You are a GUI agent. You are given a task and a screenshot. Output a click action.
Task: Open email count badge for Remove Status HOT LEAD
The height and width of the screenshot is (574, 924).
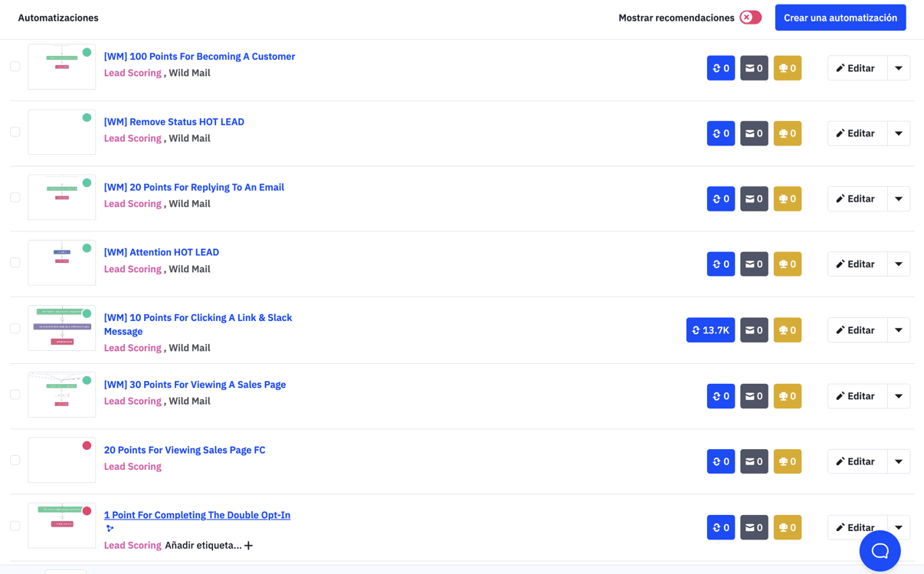(755, 133)
